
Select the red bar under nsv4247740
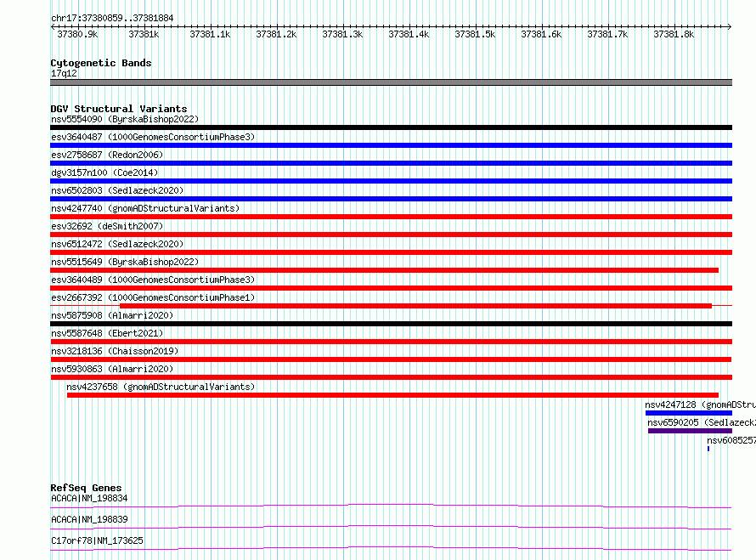click(391, 217)
